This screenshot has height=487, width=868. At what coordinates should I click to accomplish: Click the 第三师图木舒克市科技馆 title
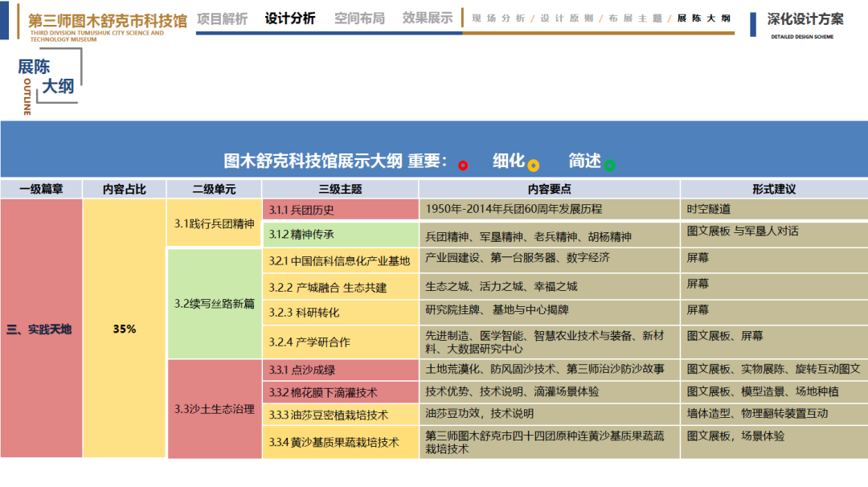108,21
